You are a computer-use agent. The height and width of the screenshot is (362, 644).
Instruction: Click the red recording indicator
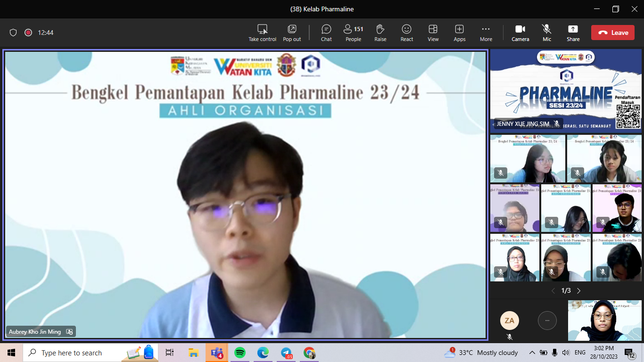click(x=28, y=33)
